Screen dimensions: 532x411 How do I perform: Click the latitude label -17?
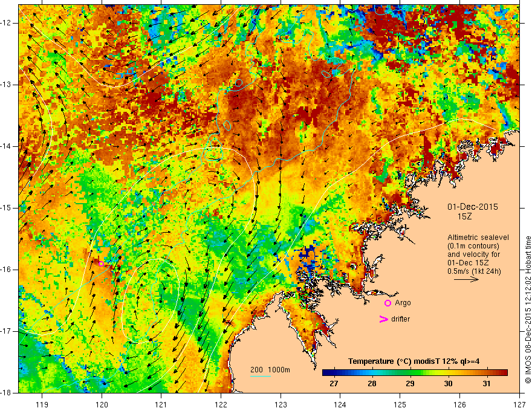click(6, 331)
